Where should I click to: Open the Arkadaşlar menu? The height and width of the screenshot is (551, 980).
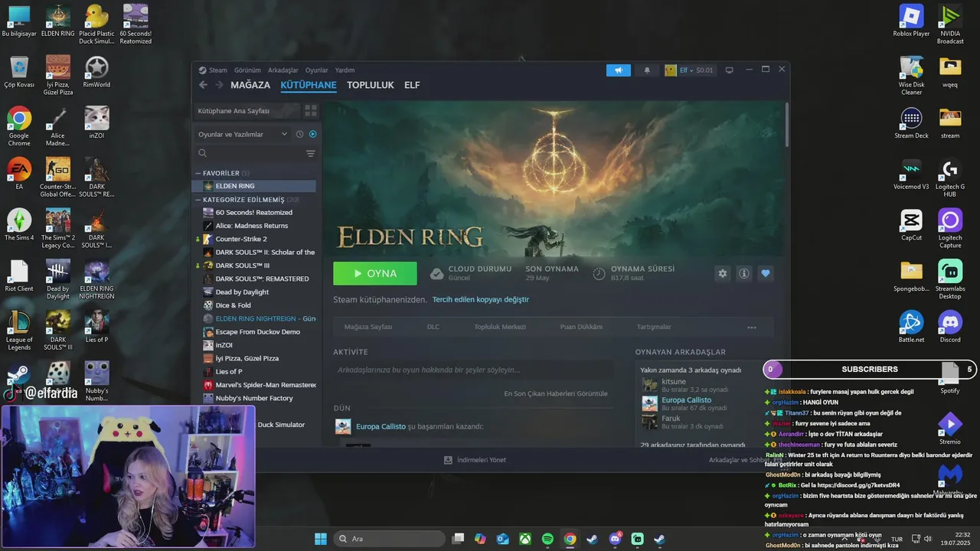283,70
